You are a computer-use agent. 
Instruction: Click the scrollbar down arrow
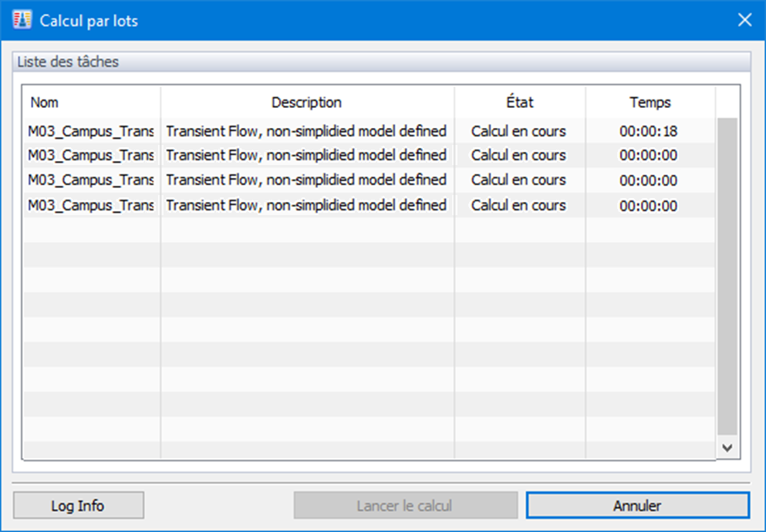coord(726,446)
